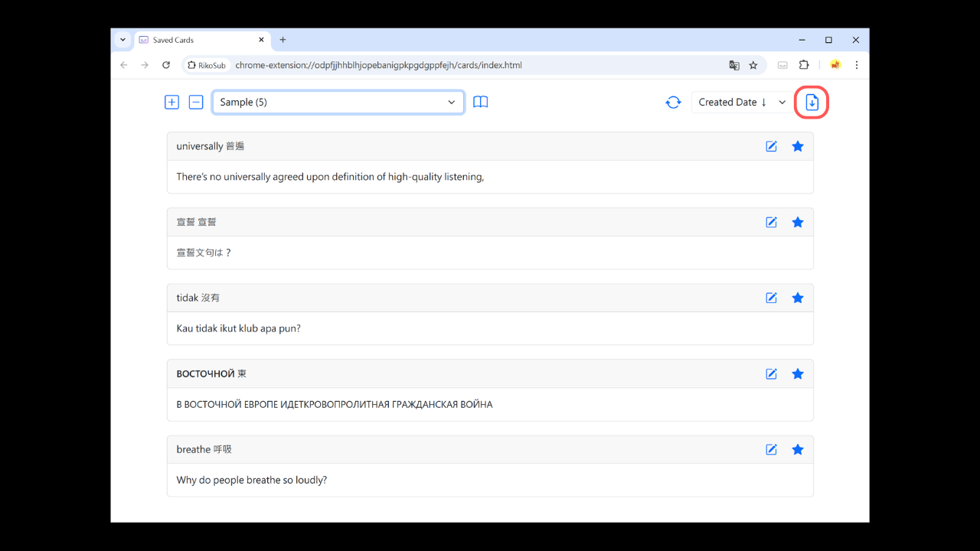
Task: Click the remove deck minus icon
Action: (x=196, y=103)
